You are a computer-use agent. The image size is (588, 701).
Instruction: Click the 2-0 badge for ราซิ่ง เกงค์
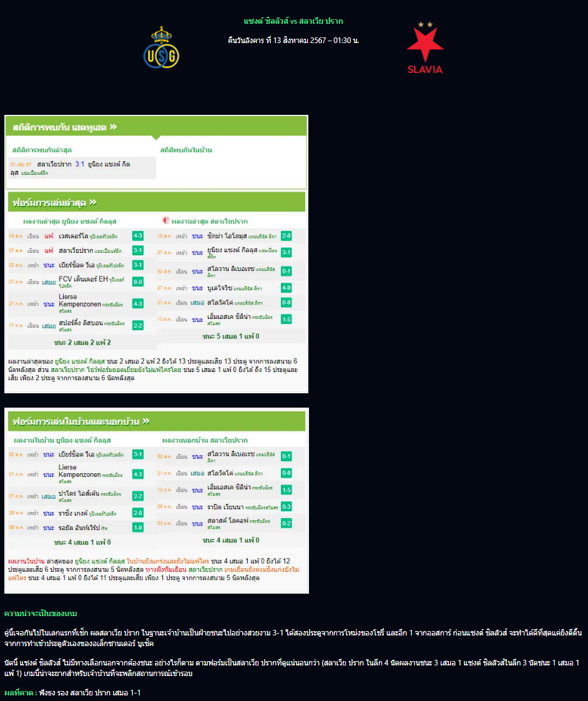138,512
